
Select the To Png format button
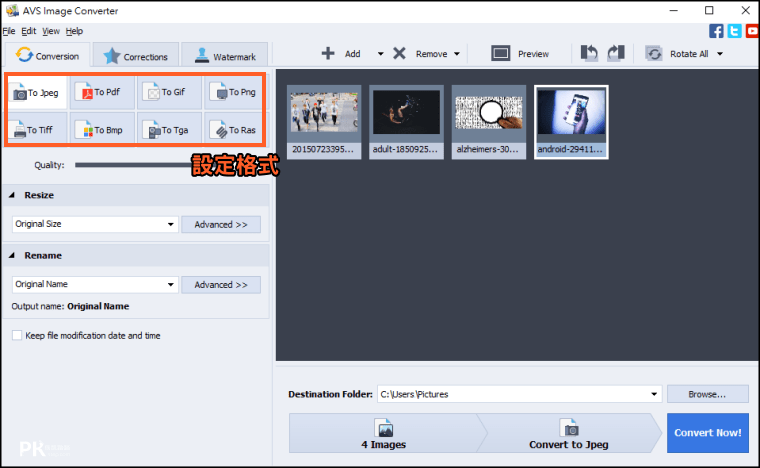pos(234,92)
